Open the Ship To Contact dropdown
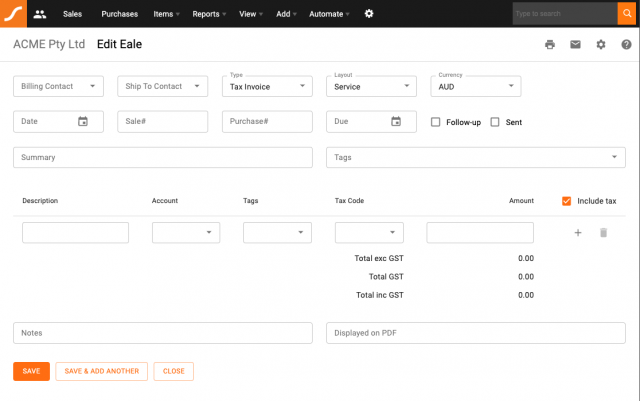 click(x=162, y=86)
